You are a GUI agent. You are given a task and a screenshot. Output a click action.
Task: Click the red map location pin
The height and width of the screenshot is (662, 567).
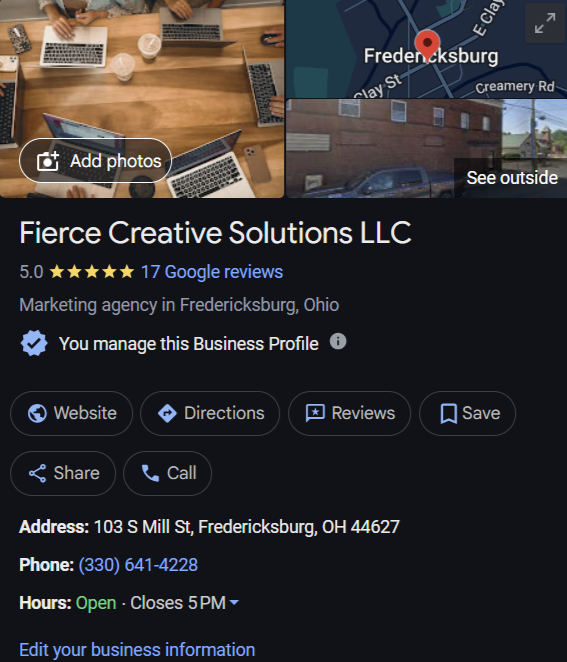(x=427, y=45)
